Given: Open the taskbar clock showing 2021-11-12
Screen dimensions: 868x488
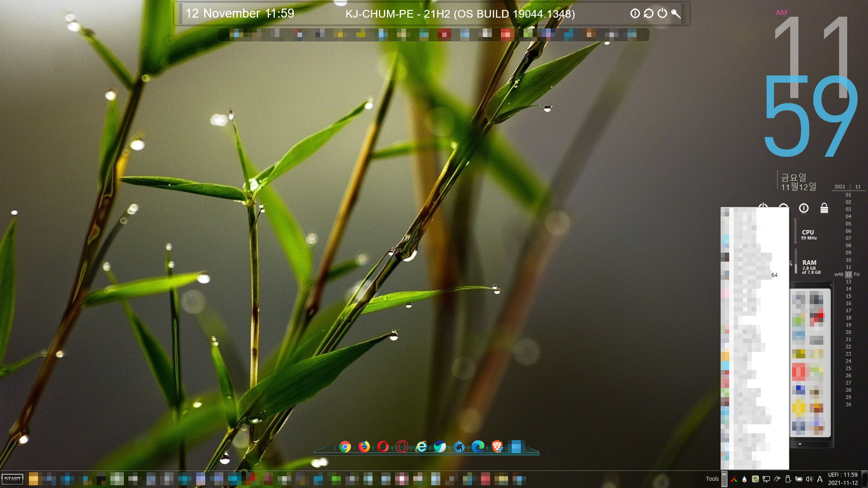Looking at the screenshot, I should (843, 479).
